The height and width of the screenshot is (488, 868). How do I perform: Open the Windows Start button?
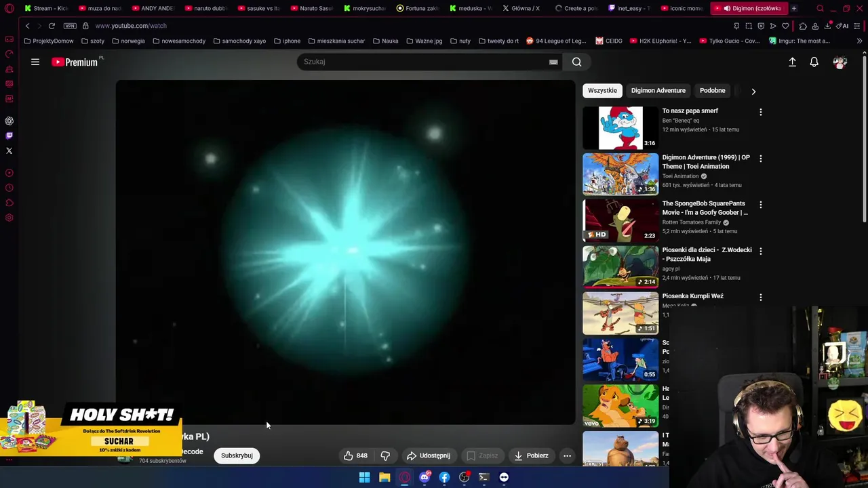(x=364, y=477)
